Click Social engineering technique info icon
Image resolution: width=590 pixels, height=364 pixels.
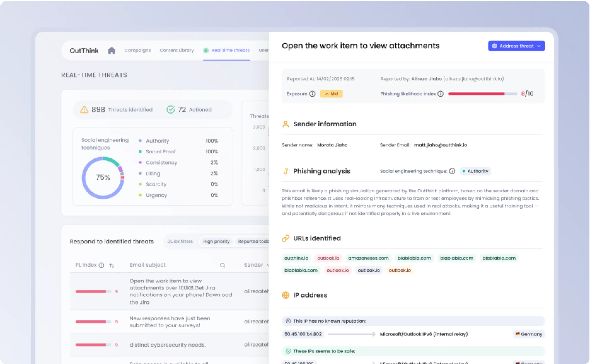tap(452, 171)
